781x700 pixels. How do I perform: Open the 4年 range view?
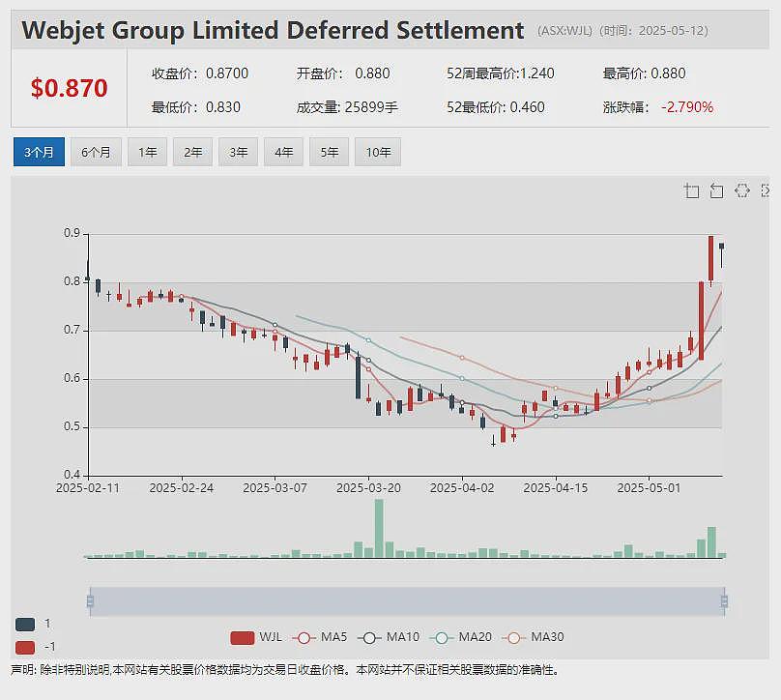point(283,152)
